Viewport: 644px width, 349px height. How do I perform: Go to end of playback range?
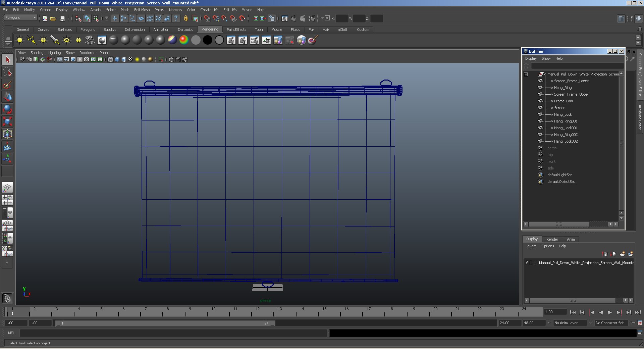coord(638,312)
